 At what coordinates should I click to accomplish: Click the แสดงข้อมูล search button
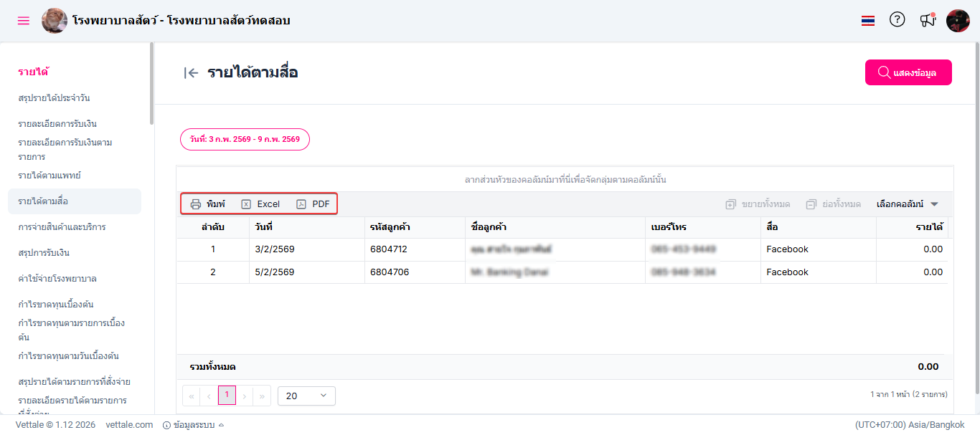tap(908, 72)
